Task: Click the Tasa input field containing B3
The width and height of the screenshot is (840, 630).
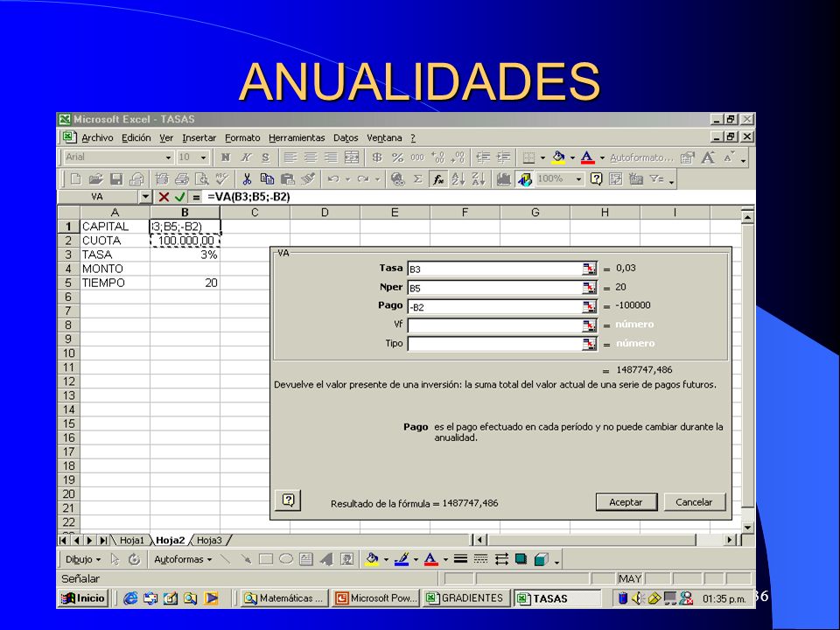Action: (x=494, y=269)
